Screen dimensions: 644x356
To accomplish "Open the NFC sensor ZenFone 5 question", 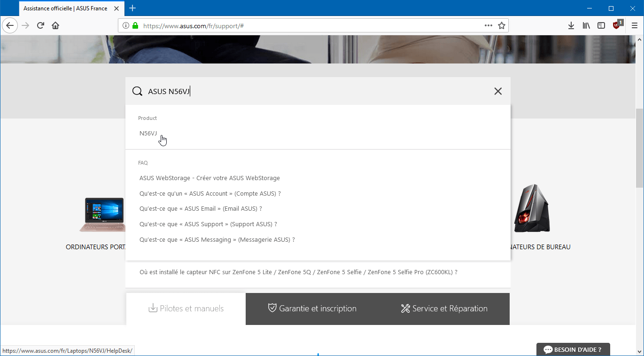I will [x=298, y=272].
